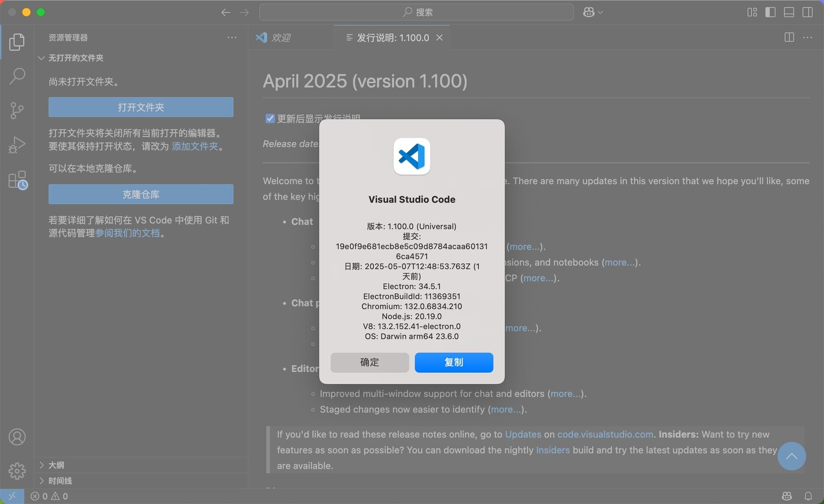Open the Source Control view
Screen dimensions: 824x504
pyautogui.click(x=17, y=110)
